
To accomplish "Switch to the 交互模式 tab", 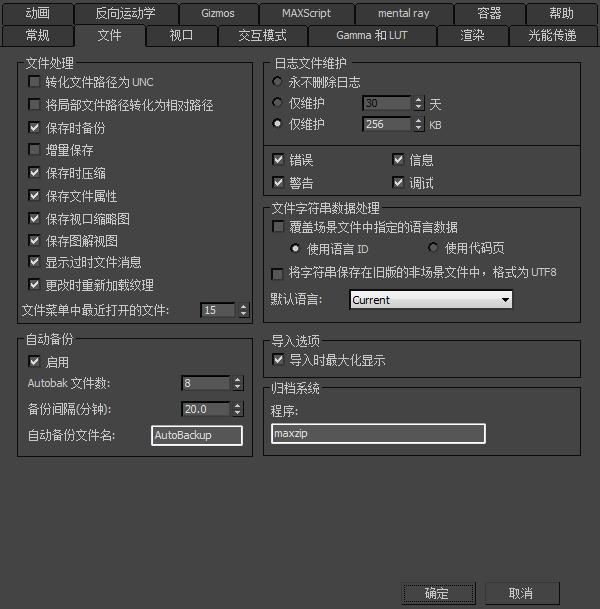I will pyautogui.click(x=263, y=35).
